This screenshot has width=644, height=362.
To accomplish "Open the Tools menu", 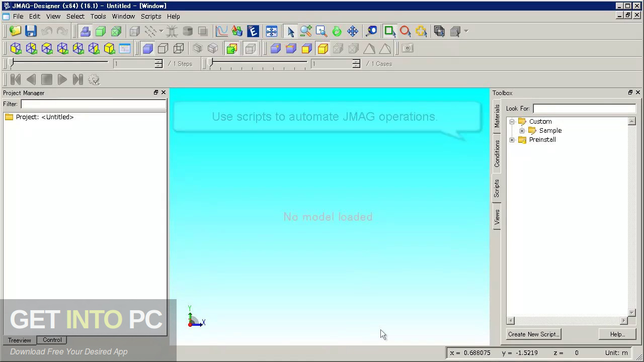I will [98, 16].
